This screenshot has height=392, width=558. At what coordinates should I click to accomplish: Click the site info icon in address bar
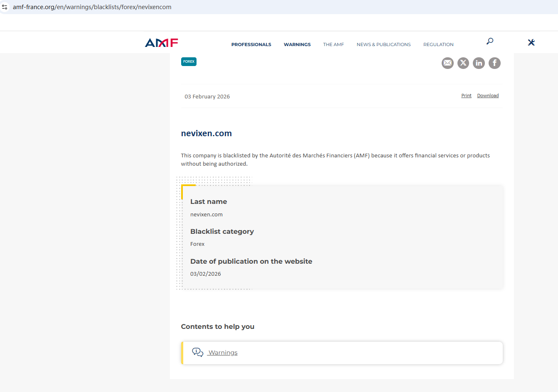[5, 7]
